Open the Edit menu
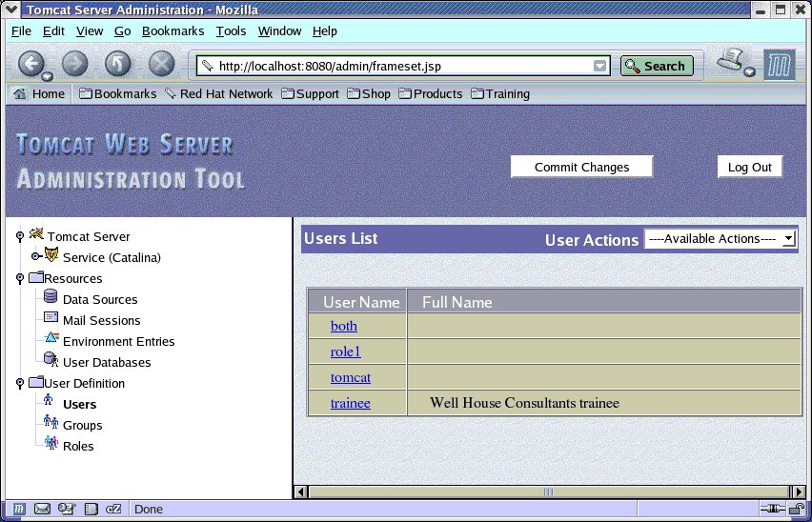This screenshot has height=522, width=812. tap(53, 31)
